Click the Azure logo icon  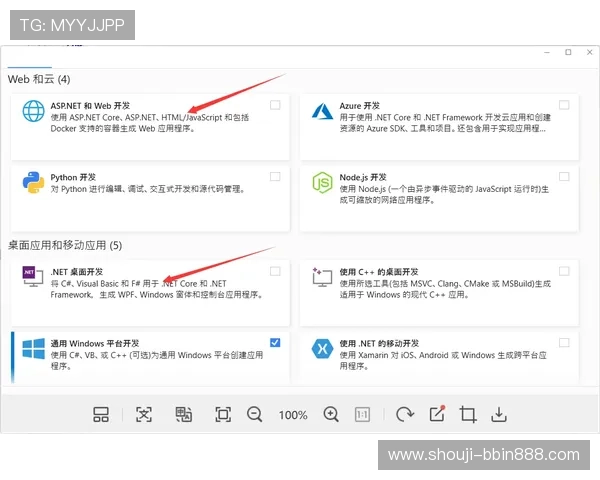322,111
